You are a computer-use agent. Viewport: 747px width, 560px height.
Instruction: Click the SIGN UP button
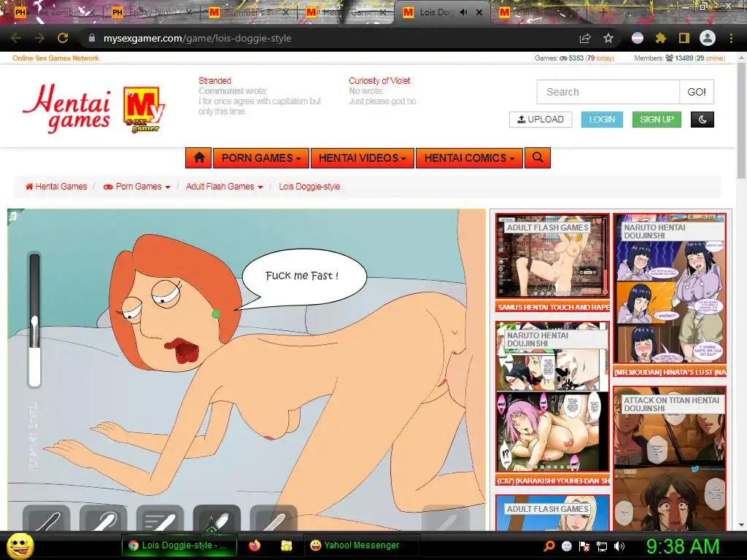(657, 120)
